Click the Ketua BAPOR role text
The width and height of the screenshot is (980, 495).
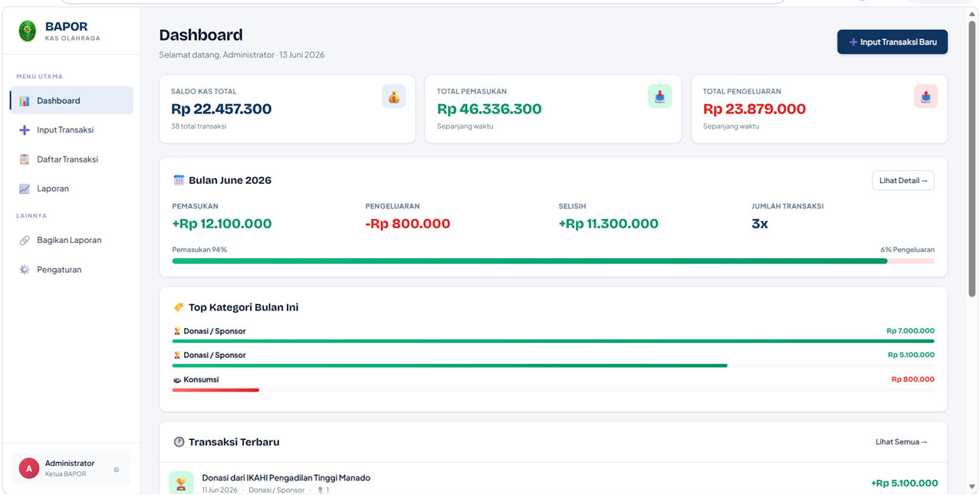(x=66, y=474)
